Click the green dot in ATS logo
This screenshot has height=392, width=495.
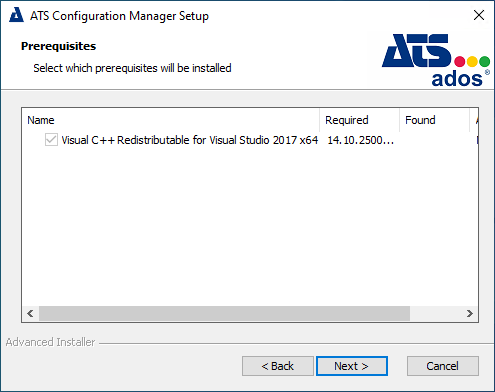click(484, 62)
